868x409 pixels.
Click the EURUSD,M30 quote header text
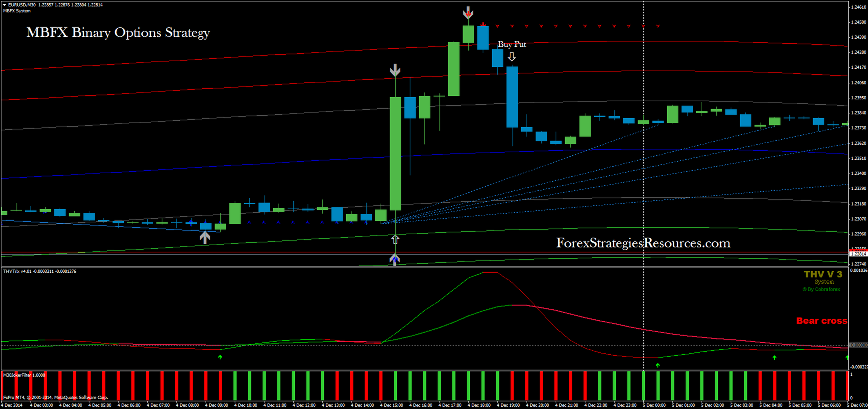(x=55, y=5)
